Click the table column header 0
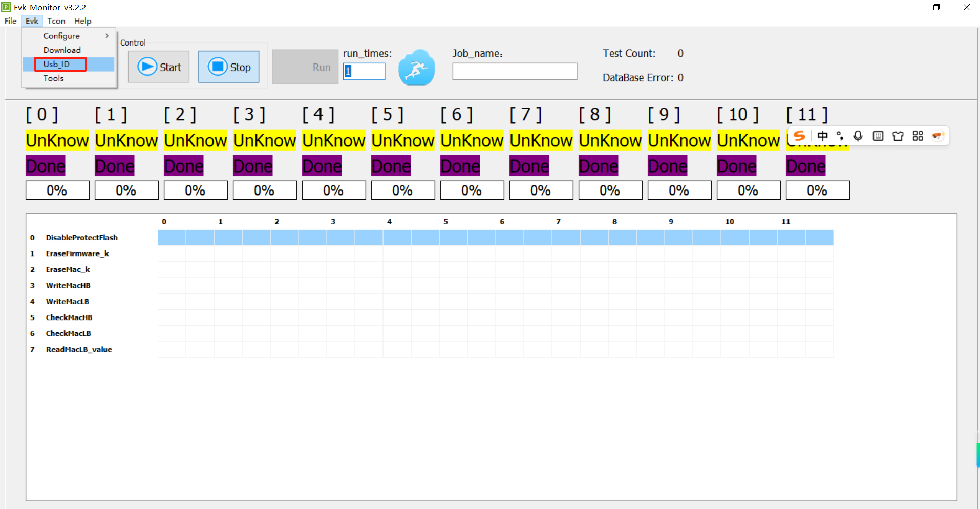 164,222
